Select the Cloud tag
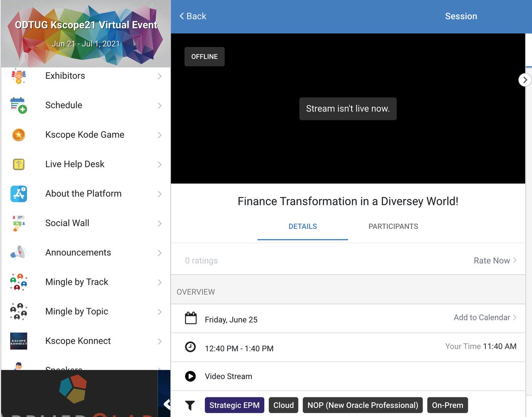The image size is (532, 417). pos(284,405)
